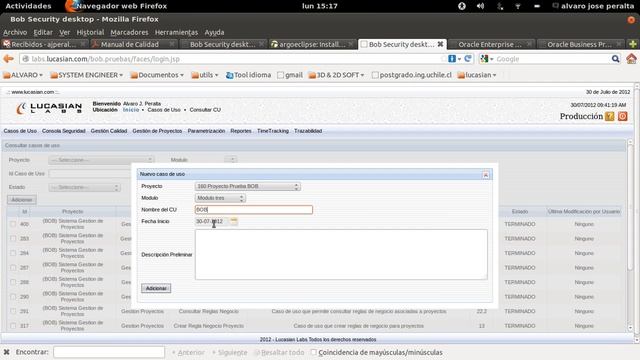The height and width of the screenshot is (360, 640).
Task: Click the Adicionar button in the dialog
Action: [x=156, y=288]
